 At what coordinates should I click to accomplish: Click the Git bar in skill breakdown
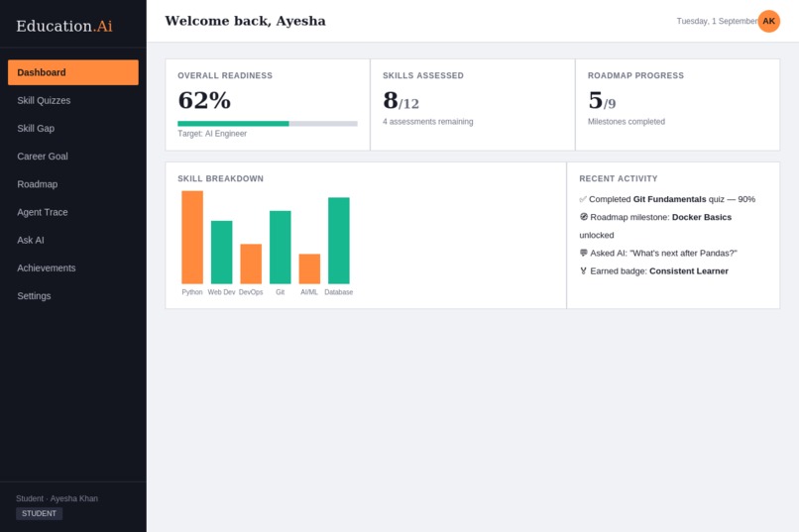281,247
